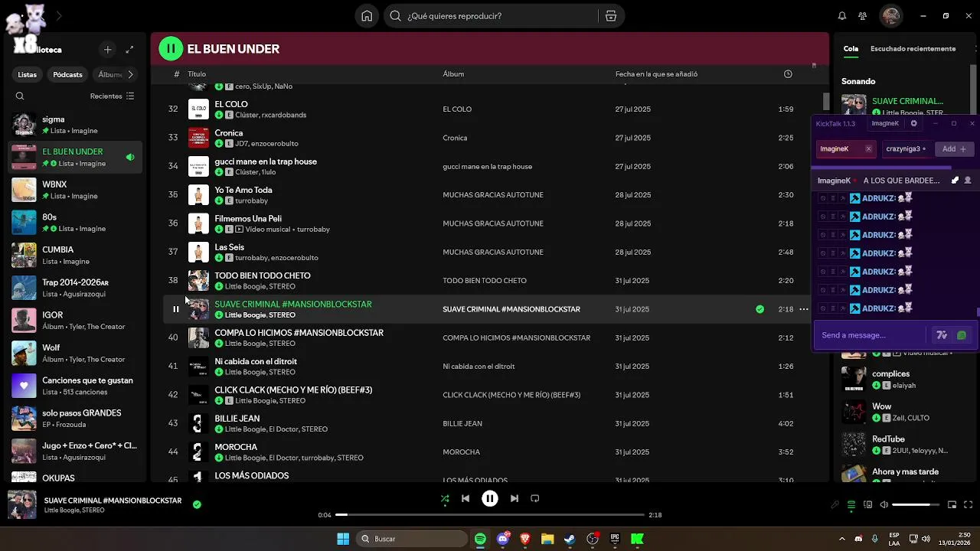This screenshot has width=980, height=551.
Task: Open the profile avatar menu
Action: [x=890, y=16]
